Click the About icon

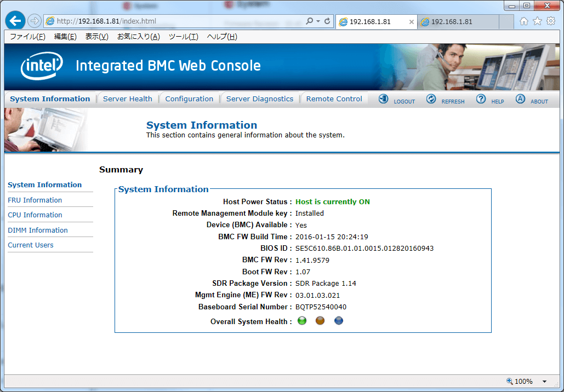[520, 99]
